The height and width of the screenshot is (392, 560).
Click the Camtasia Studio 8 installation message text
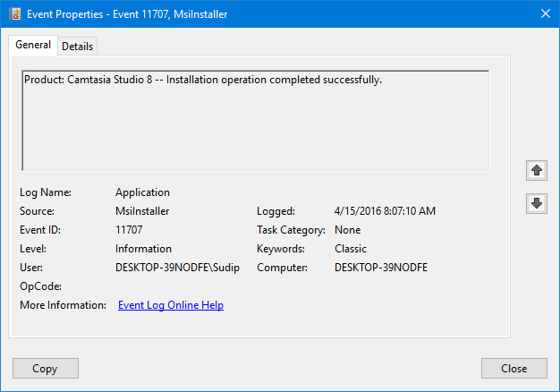[203, 80]
